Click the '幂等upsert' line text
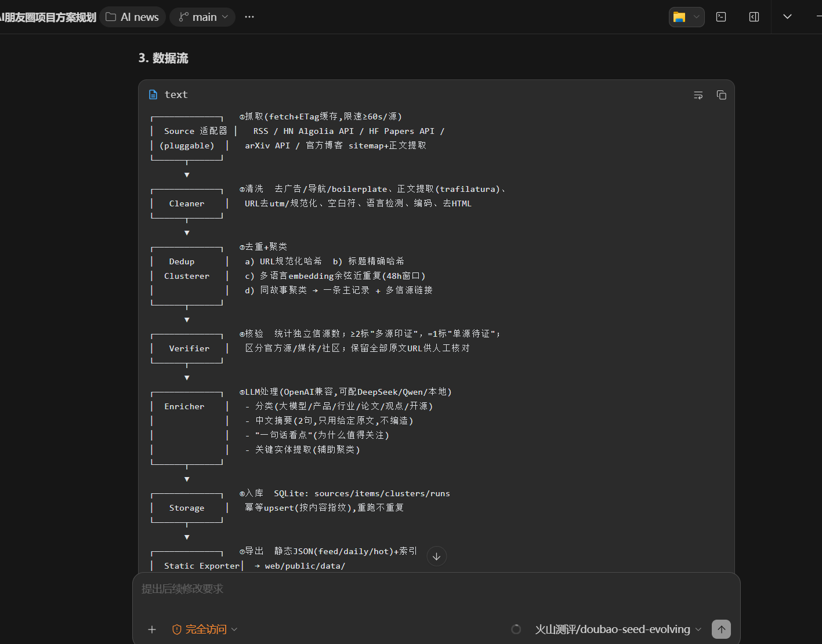The width and height of the screenshot is (822, 644). point(324,508)
